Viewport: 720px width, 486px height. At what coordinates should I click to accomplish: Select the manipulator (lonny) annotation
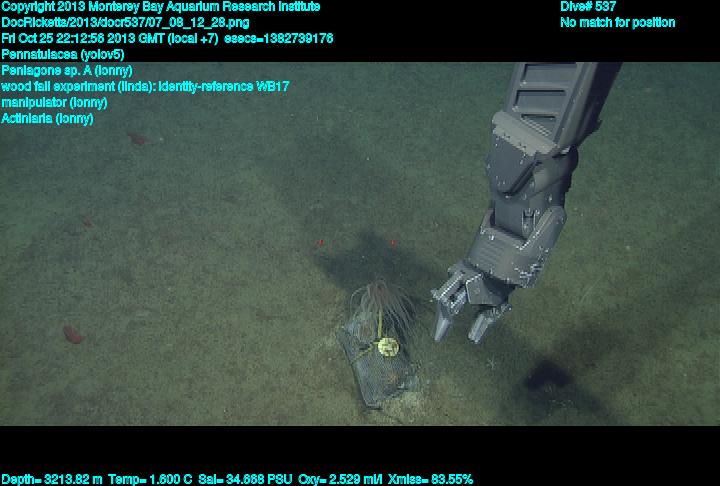(54, 102)
